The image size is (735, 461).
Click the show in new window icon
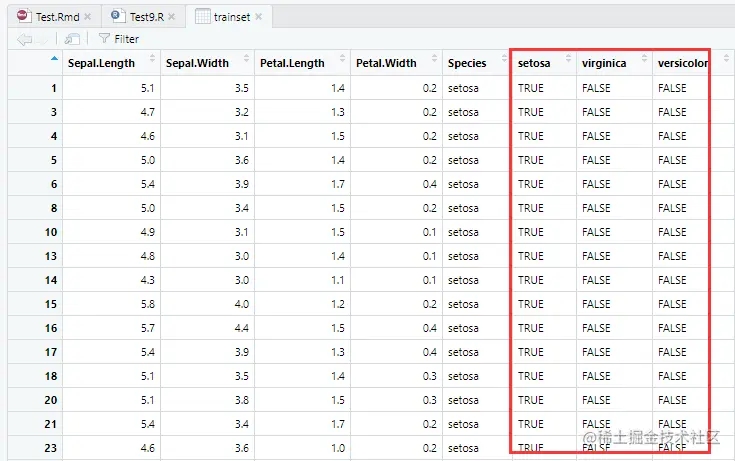click(72, 39)
